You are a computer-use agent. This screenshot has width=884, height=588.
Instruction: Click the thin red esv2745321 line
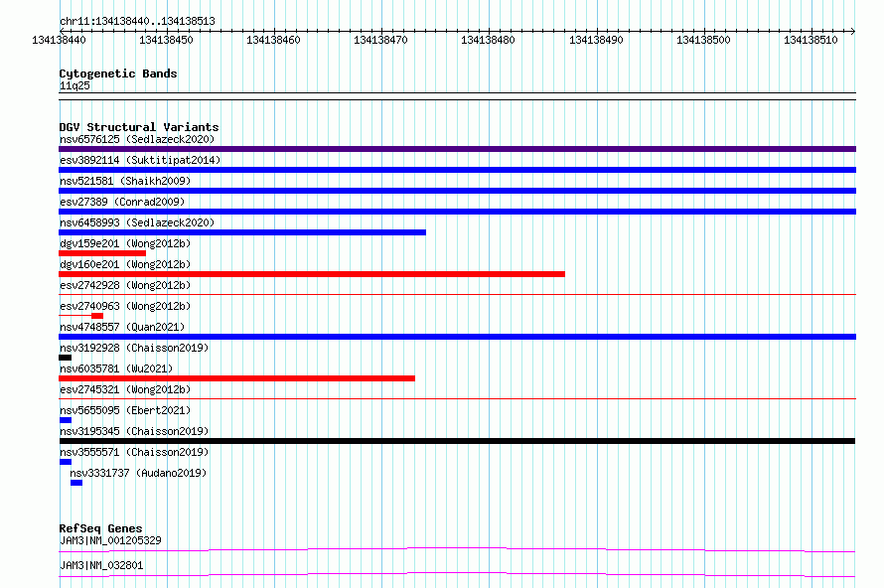point(457,398)
